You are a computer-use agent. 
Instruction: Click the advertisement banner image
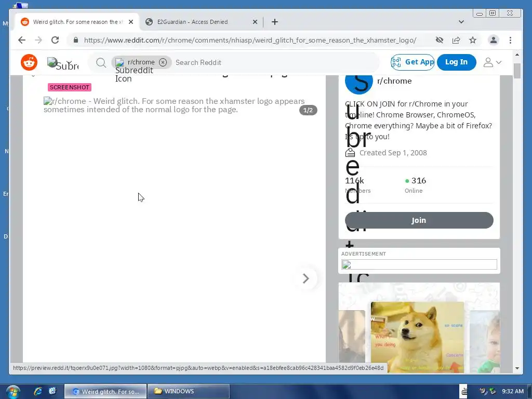point(419,264)
